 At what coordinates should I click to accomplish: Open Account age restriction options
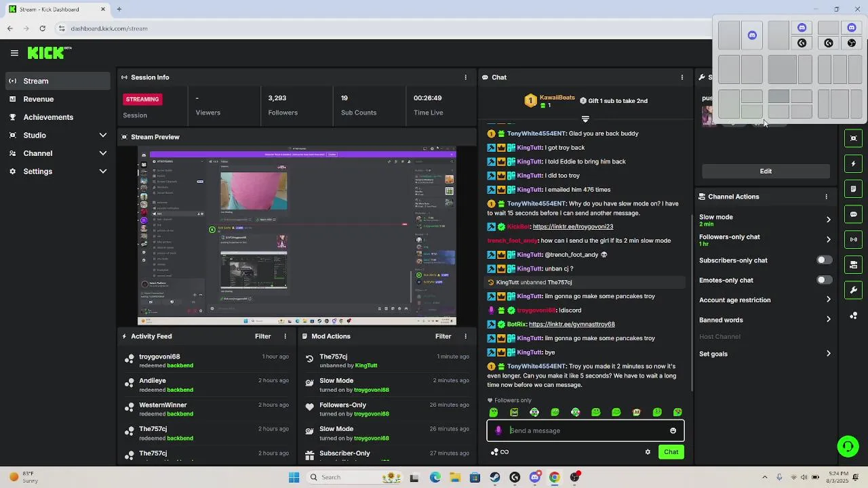[x=766, y=300]
